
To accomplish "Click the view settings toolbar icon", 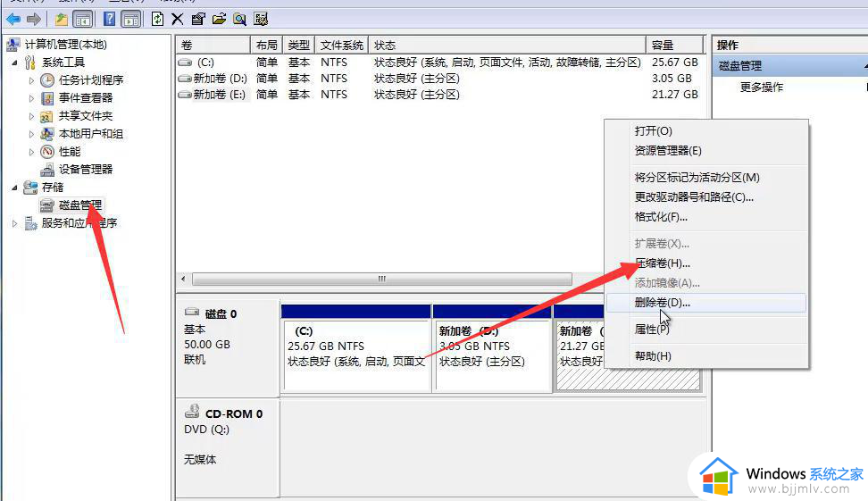I will pyautogui.click(x=261, y=20).
